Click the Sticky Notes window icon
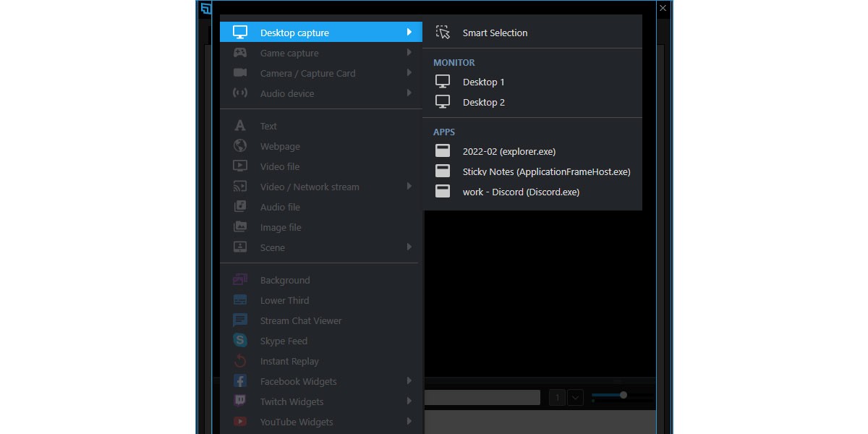868x434 pixels. [x=443, y=171]
